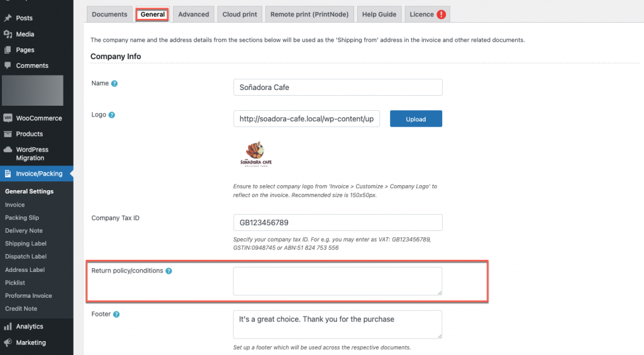
Task: Click the help icon next to Footer
Action: point(116,314)
